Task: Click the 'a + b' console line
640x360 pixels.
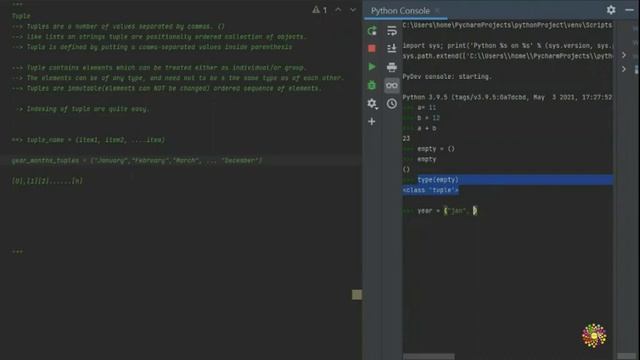Action: [x=427, y=129]
